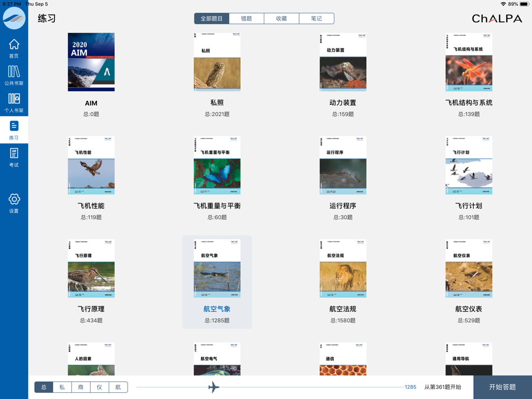Open the 考试 exam section
Viewport: 532px width, 399px height.
click(x=14, y=157)
